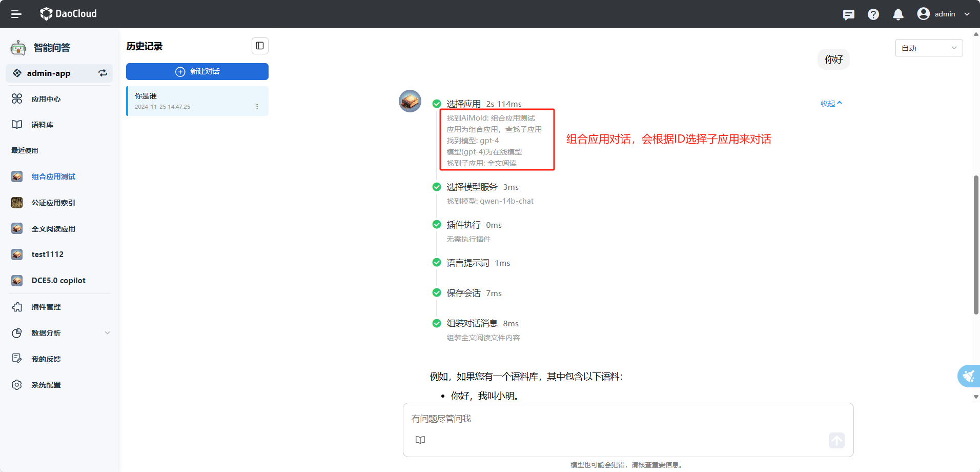980x472 pixels.
Task: Open 应用中心 in the sidebar
Action: click(46, 99)
